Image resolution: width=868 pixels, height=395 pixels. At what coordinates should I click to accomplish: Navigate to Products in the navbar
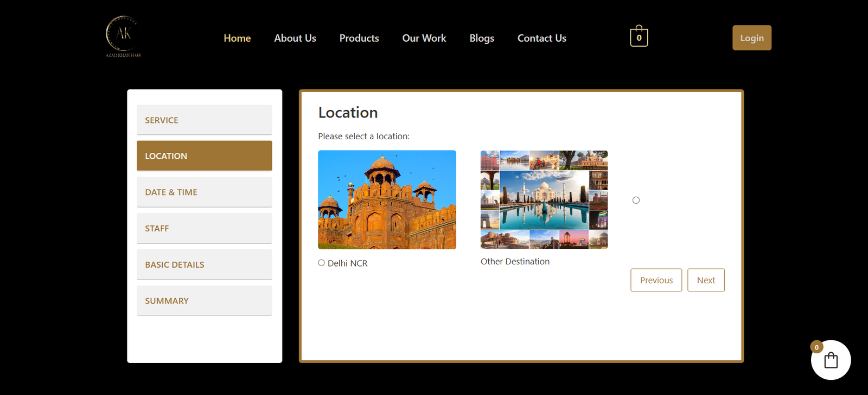click(359, 38)
